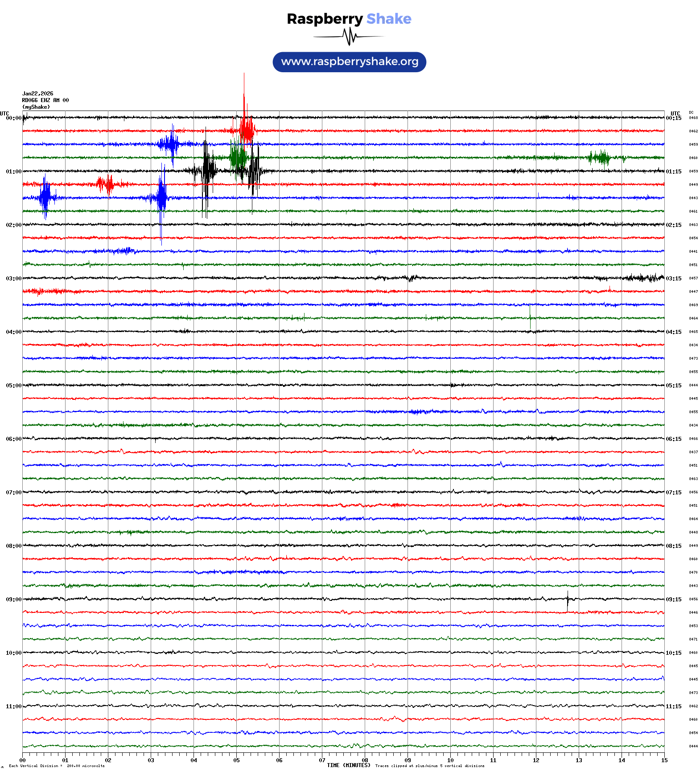Click the 11:00 UTC row label on left
The height and width of the screenshot is (772, 700).
(x=13, y=706)
